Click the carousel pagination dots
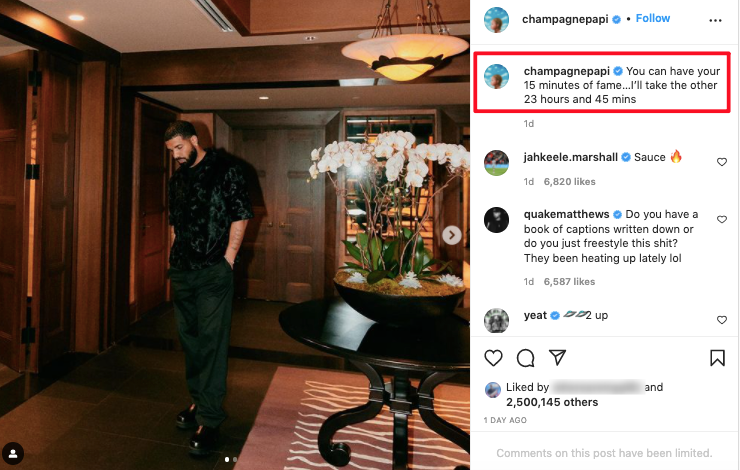The height and width of the screenshot is (470, 740). pos(231,460)
